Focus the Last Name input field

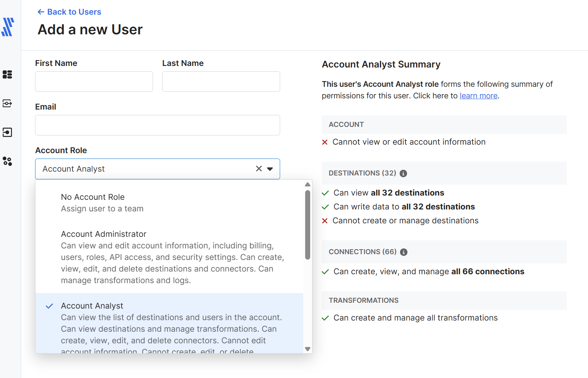coord(221,81)
